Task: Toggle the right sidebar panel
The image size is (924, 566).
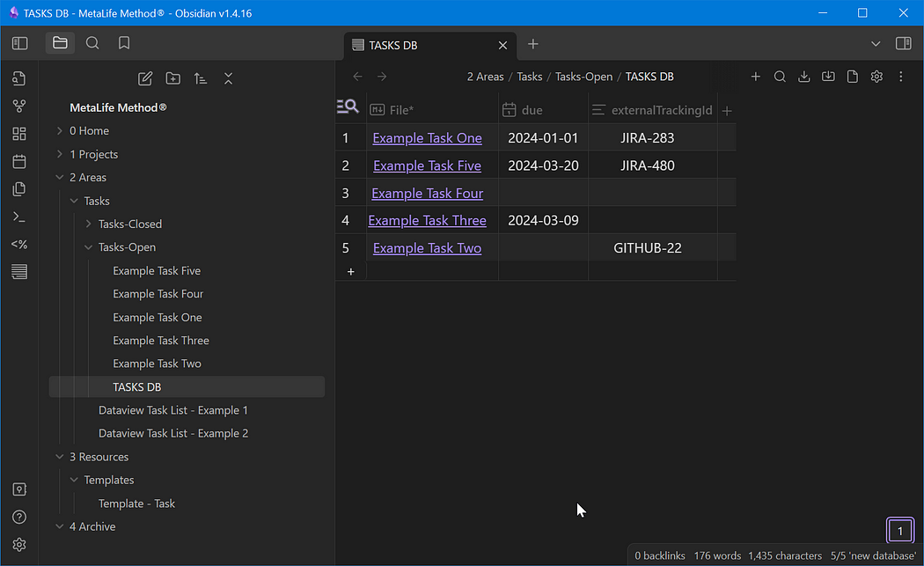Action: [904, 44]
